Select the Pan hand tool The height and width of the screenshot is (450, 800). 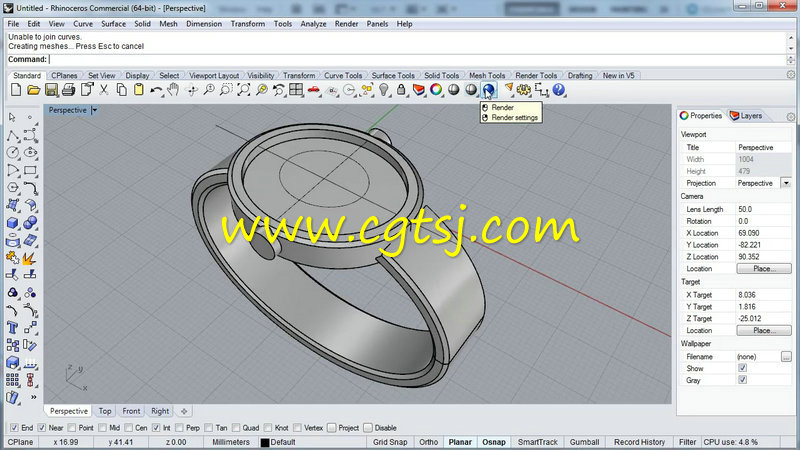tap(173, 90)
